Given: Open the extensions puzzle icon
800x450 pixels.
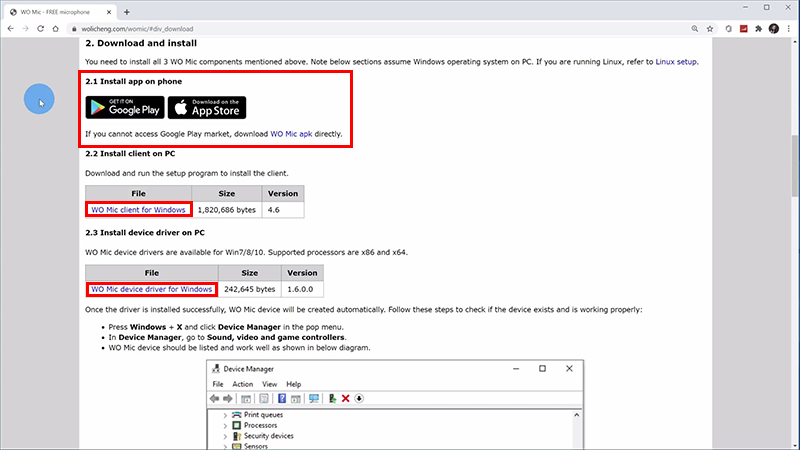Looking at the screenshot, I should point(759,29).
